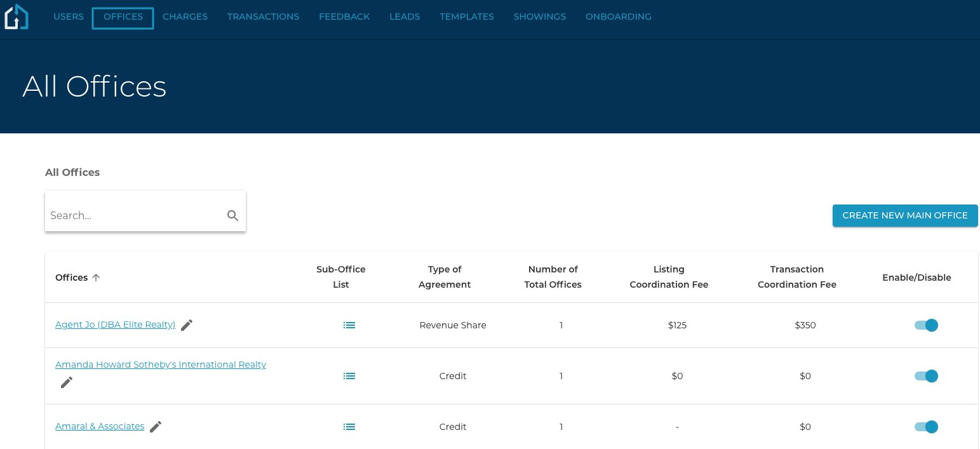Click the search magnifier icon

click(232, 216)
